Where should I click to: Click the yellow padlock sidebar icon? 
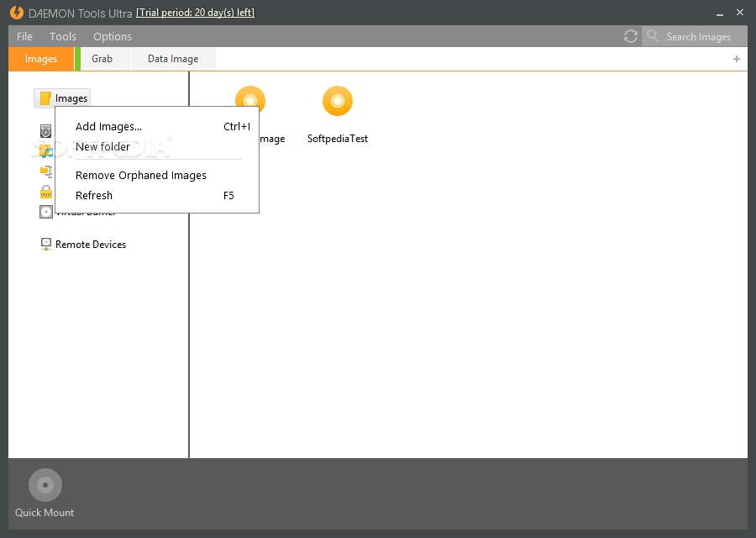click(x=46, y=192)
